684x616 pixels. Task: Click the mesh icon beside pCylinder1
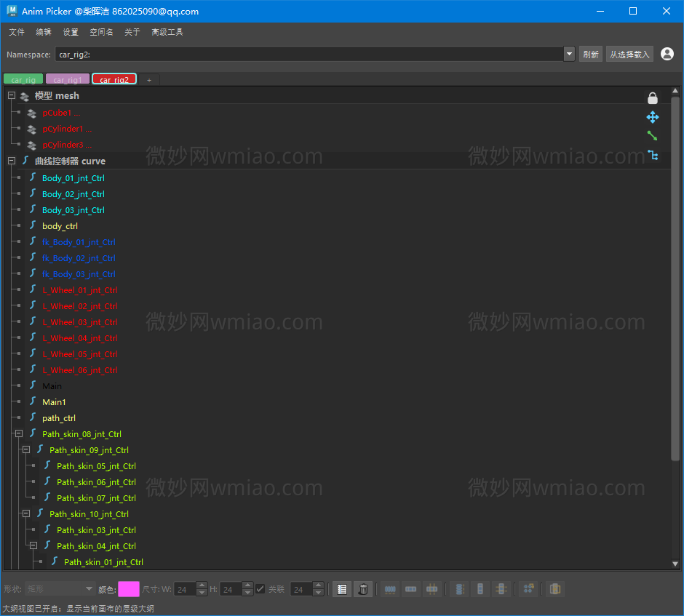[31, 129]
